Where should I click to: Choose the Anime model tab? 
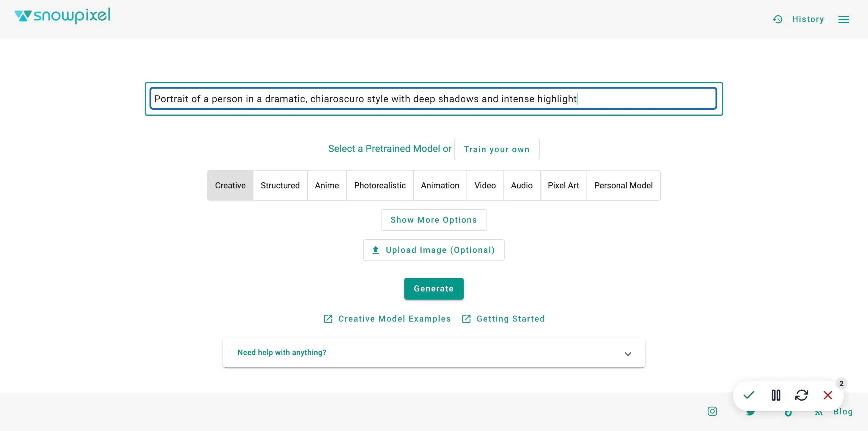(x=326, y=185)
